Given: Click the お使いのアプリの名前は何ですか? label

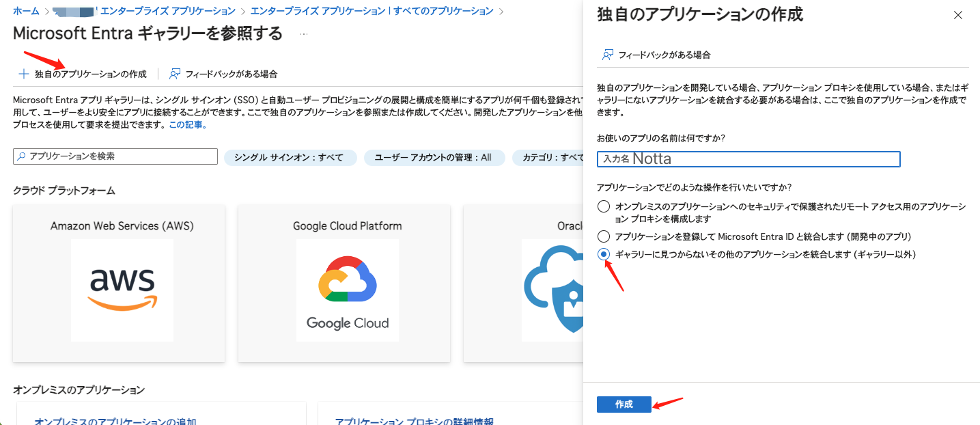Looking at the screenshot, I should point(661,138).
